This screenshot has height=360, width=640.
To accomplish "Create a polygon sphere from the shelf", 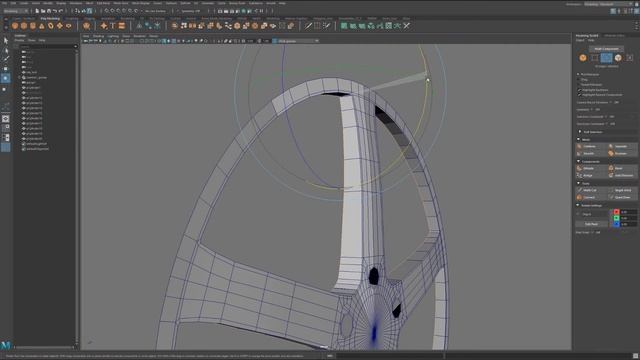I will (x=15, y=26).
